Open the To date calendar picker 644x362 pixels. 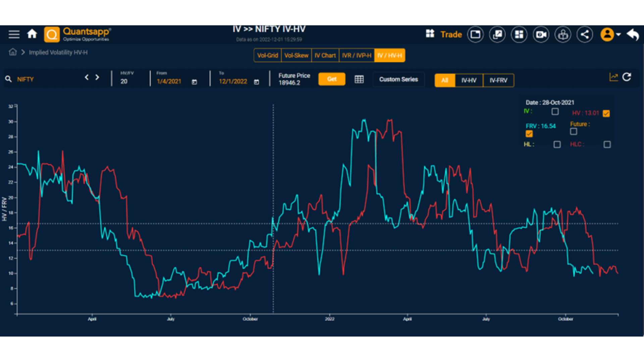coord(257,82)
